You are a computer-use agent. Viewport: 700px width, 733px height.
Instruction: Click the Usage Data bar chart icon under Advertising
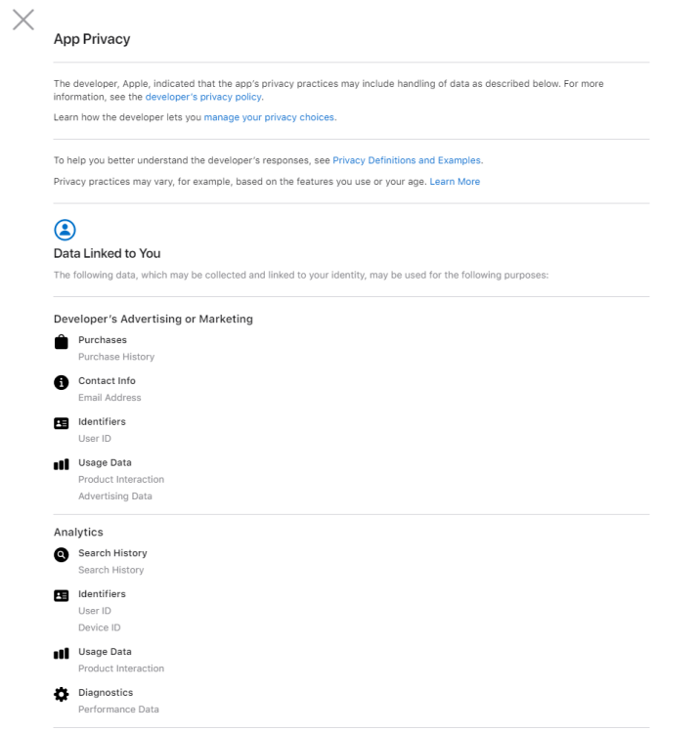(x=62, y=464)
